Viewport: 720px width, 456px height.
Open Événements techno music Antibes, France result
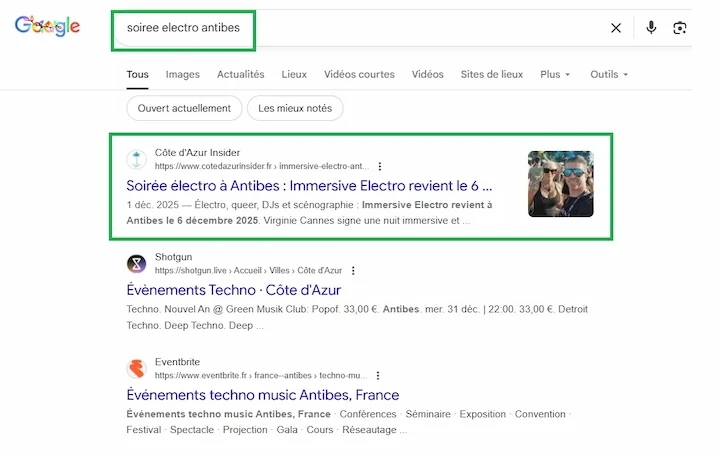[x=263, y=395]
